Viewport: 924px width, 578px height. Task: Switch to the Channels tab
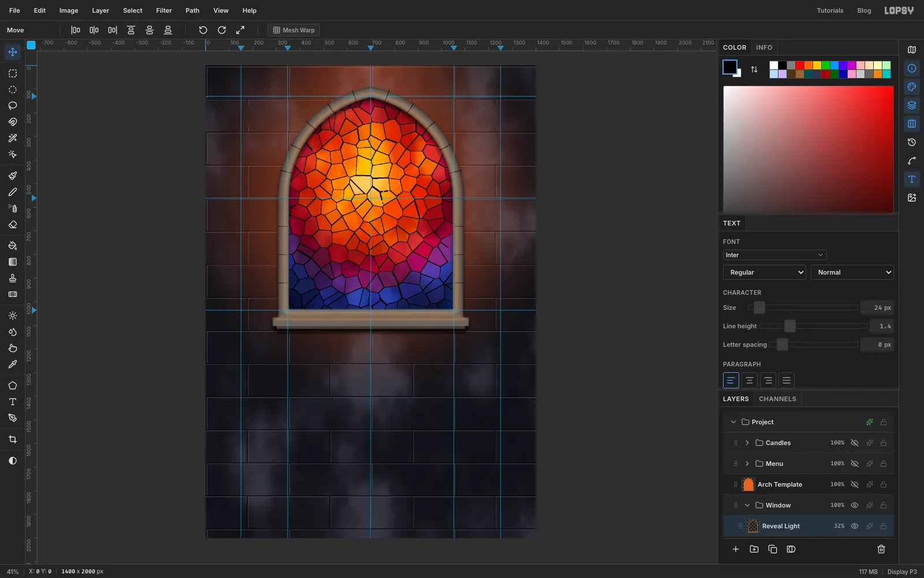point(777,399)
